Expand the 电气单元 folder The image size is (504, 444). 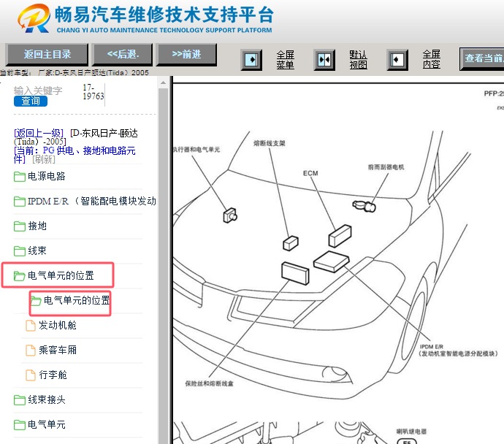coord(46,424)
